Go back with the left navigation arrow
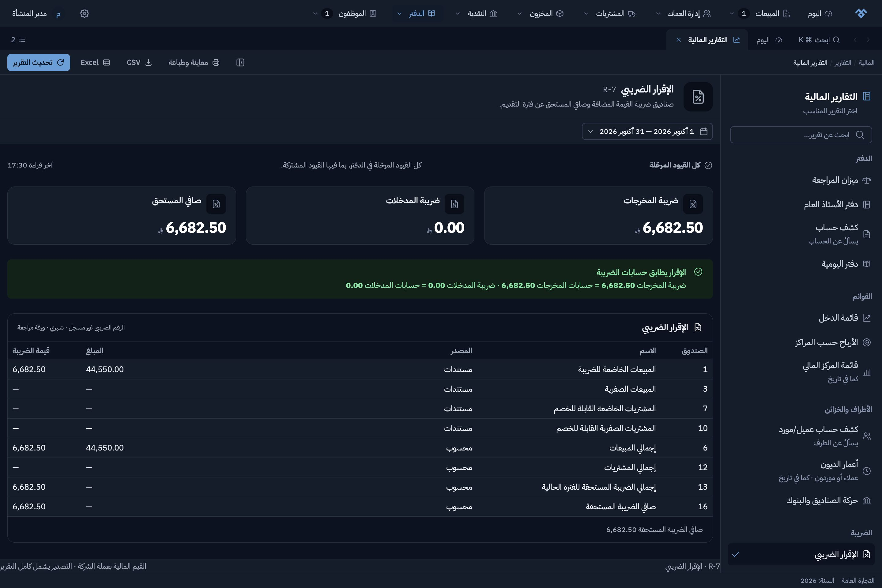 [x=855, y=40]
